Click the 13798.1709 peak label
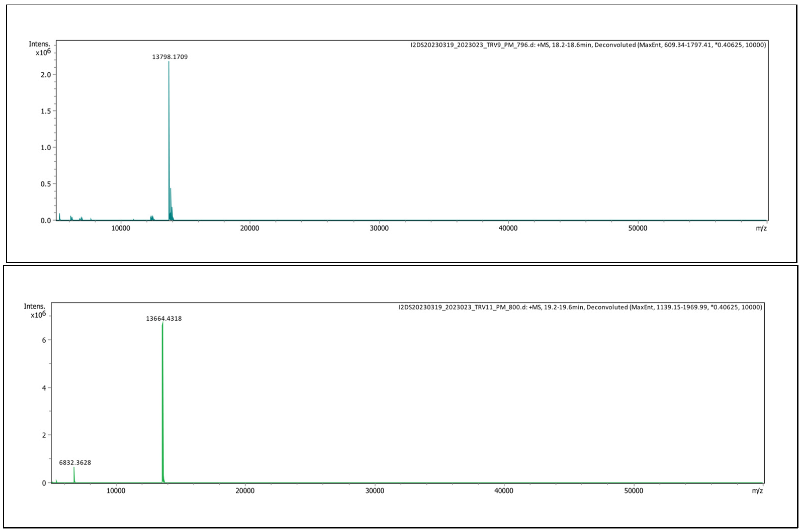 pos(170,57)
